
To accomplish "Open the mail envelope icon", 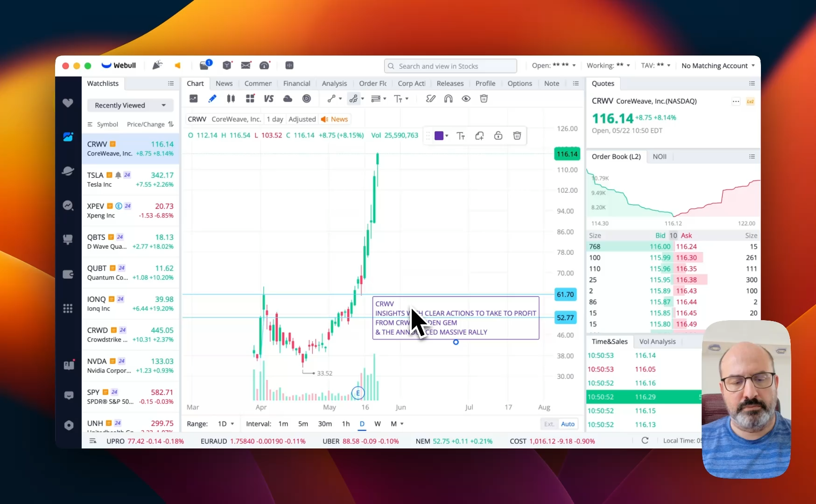I will (246, 65).
